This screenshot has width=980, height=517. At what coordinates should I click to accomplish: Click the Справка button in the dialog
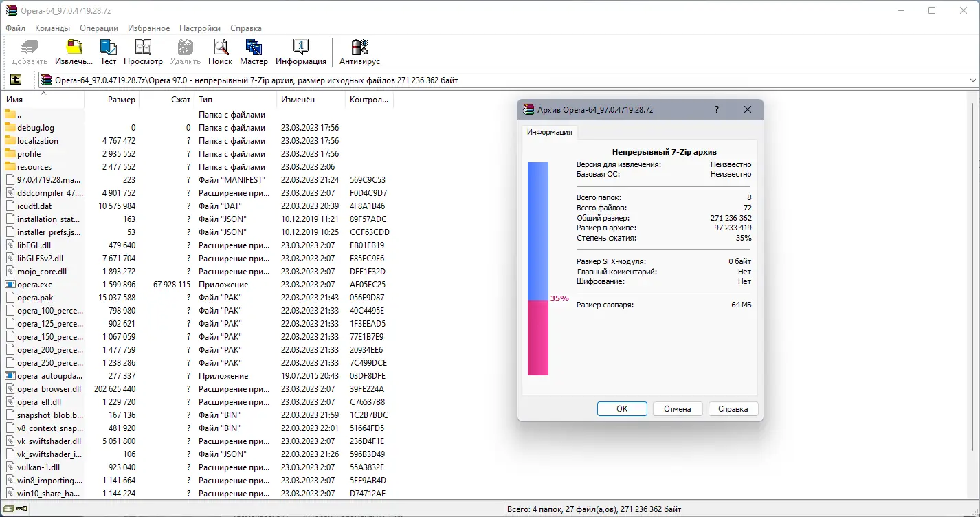point(733,408)
